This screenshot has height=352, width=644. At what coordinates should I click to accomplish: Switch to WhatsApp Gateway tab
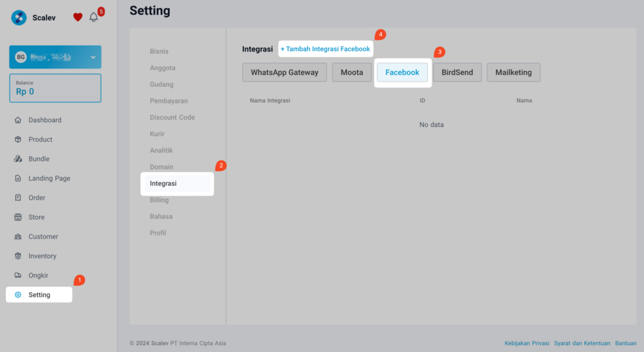285,72
